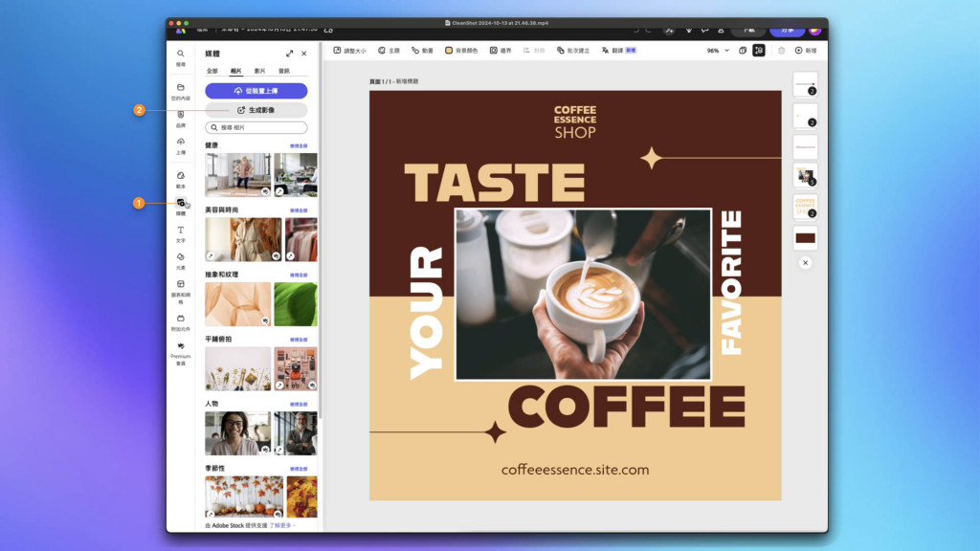Open the 上傳 upload sidebar item

181,145
